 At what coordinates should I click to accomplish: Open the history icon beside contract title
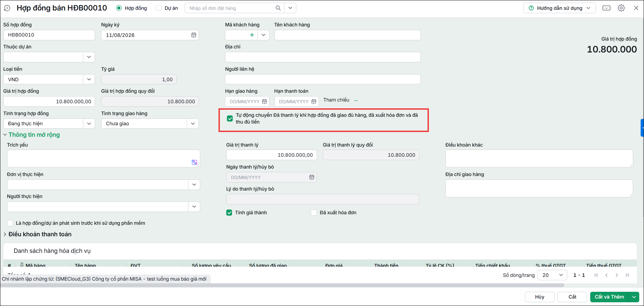point(7,8)
